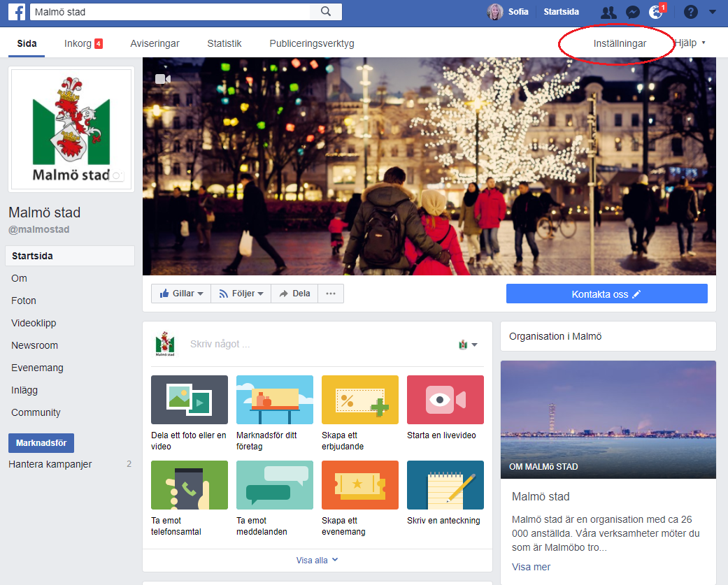
Task: Open 'Dela ett foto eller en video' tile
Action: coord(190,413)
